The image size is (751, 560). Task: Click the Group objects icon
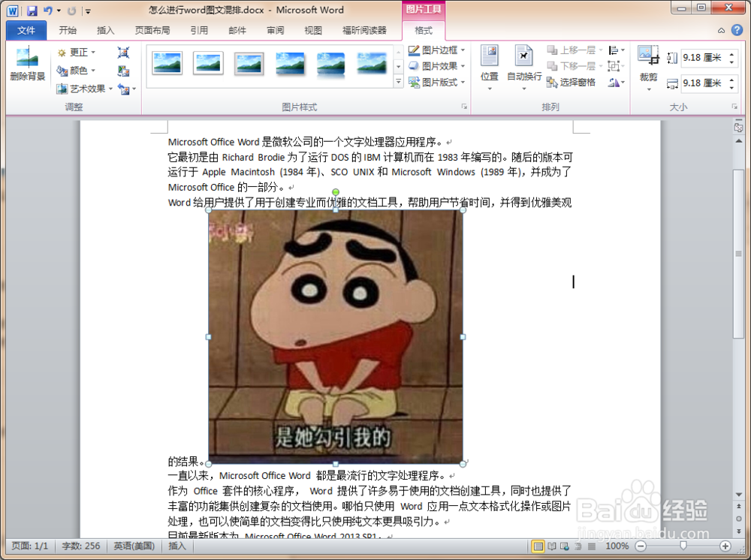pyautogui.click(x=617, y=66)
